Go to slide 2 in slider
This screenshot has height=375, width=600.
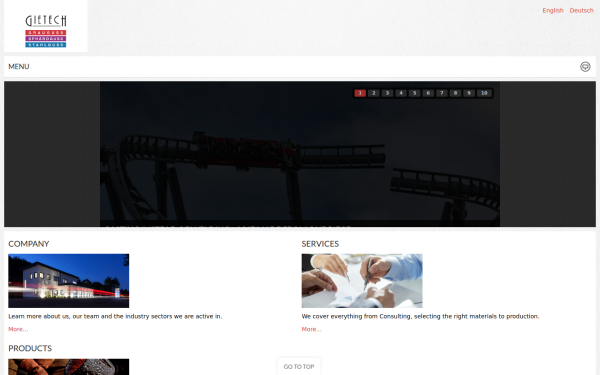(x=374, y=93)
